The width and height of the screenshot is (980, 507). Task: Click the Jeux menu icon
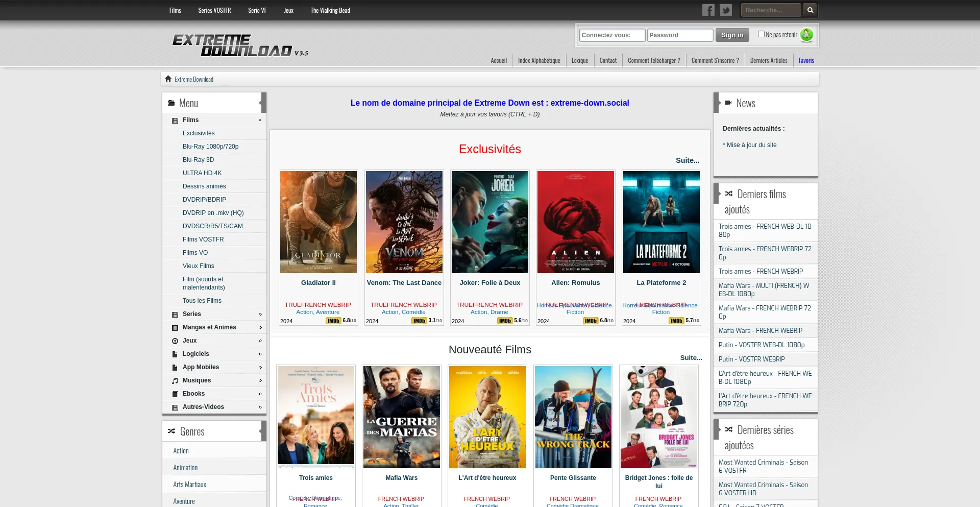coord(175,341)
